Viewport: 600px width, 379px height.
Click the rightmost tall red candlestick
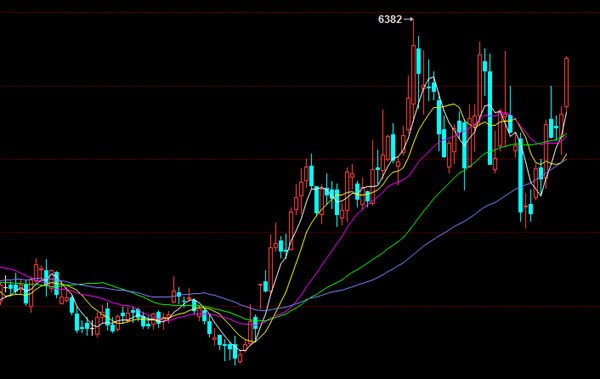(566, 82)
